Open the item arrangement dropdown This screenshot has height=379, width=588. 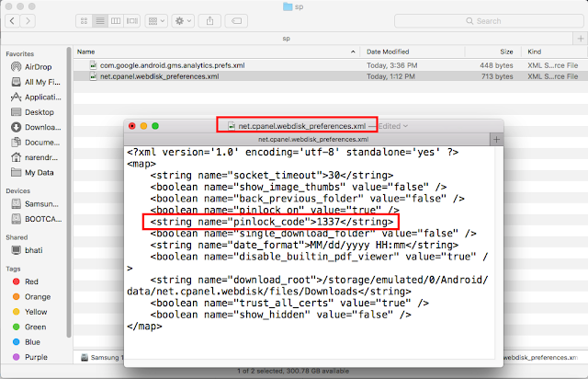pyautogui.click(x=156, y=21)
